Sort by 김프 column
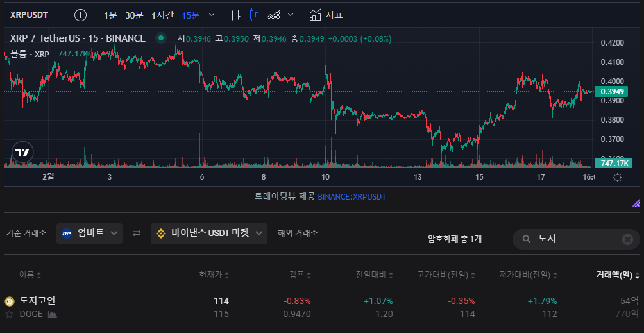 (300, 275)
